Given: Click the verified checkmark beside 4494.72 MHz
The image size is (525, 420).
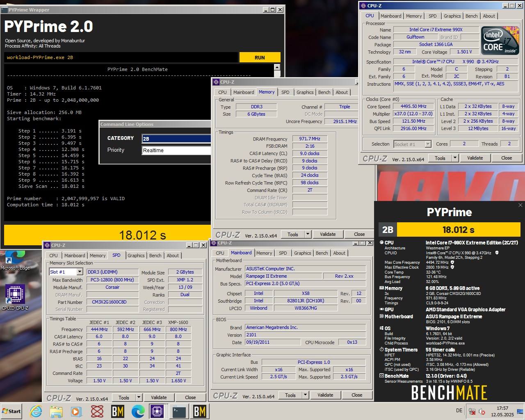Looking at the screenshot, I should coord(452,262).
